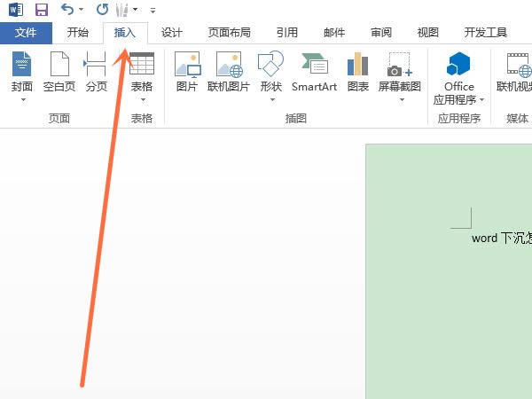
Task: Insert a blank page (空白页)
Action: tap(59, 71)
